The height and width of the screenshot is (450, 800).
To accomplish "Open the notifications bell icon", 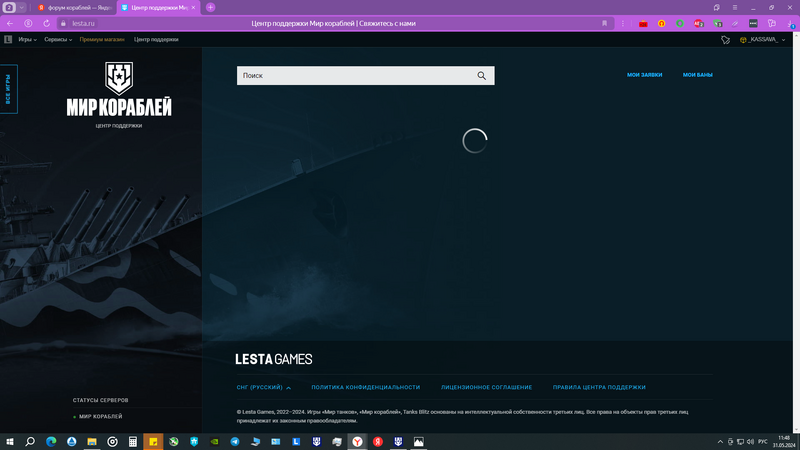I will tap(725, 40).
